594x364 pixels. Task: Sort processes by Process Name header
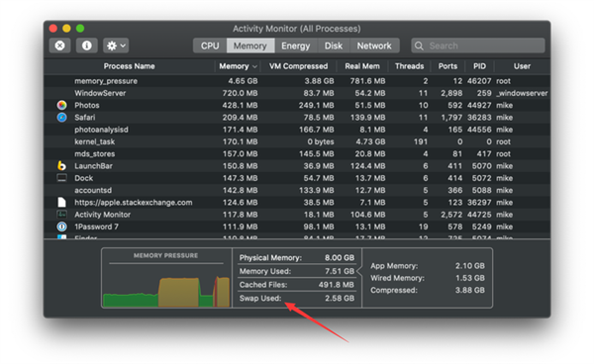pyautogui.click(x=129, y=66)
